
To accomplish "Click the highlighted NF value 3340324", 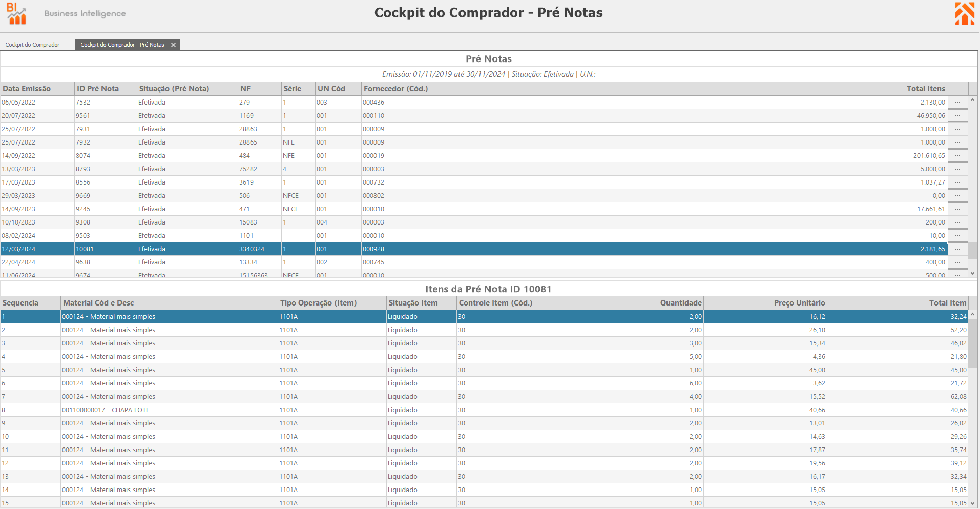I will [x=252, y=249].
